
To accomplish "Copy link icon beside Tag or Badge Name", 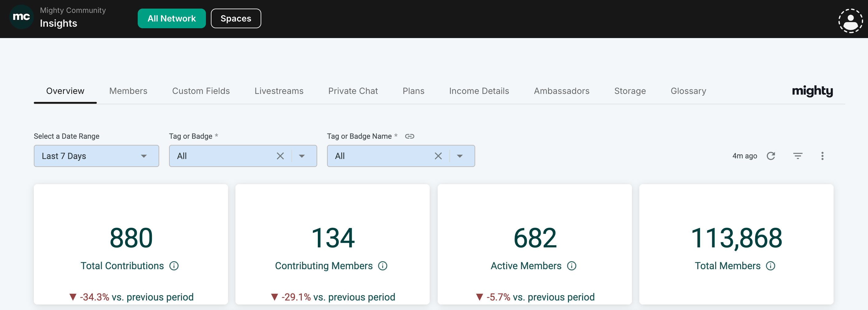I will [x=409, y=136].
